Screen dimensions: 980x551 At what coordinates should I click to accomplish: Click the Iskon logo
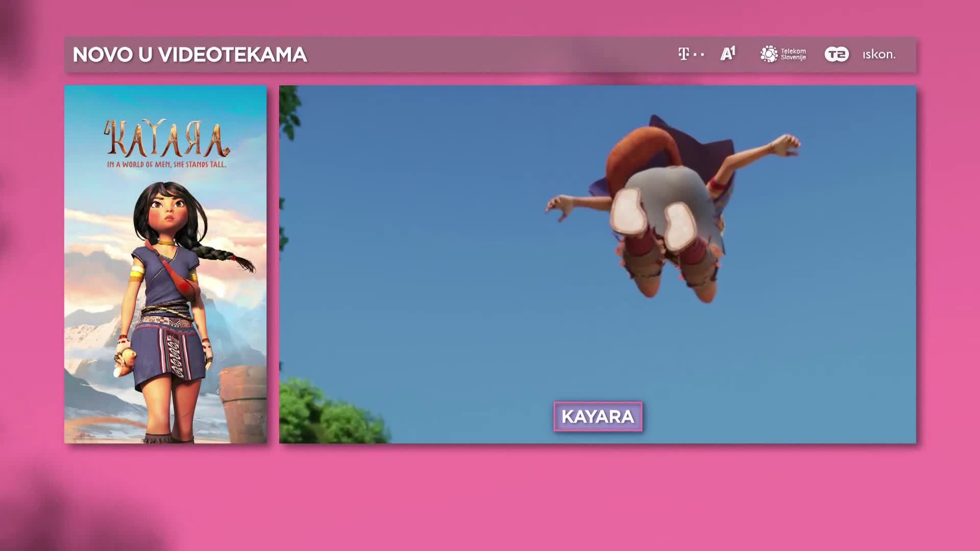877,54
